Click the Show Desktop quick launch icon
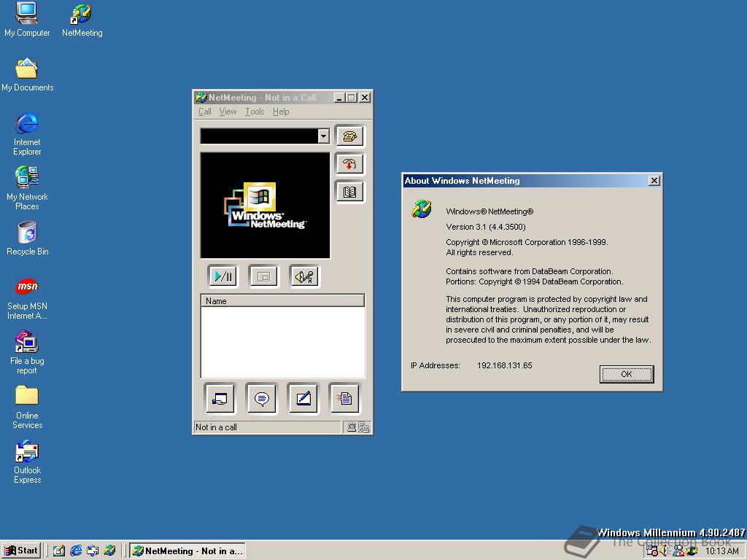This screenshot has height=560, width=747. 59,551
